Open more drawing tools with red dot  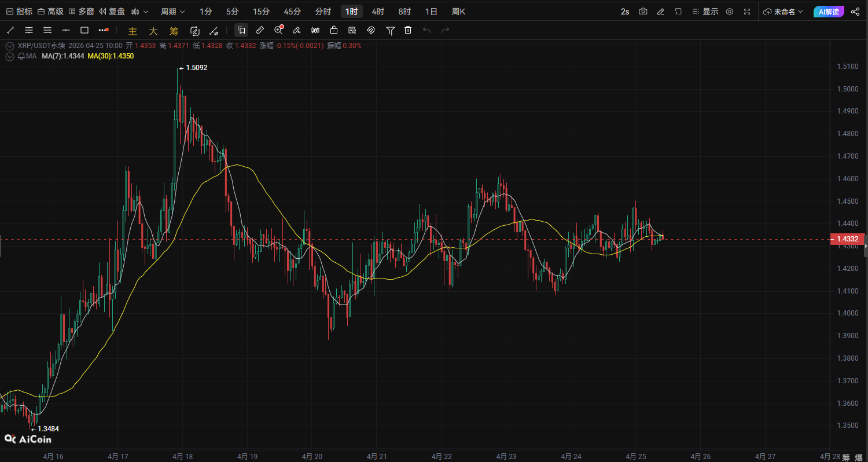coord(104,30)
